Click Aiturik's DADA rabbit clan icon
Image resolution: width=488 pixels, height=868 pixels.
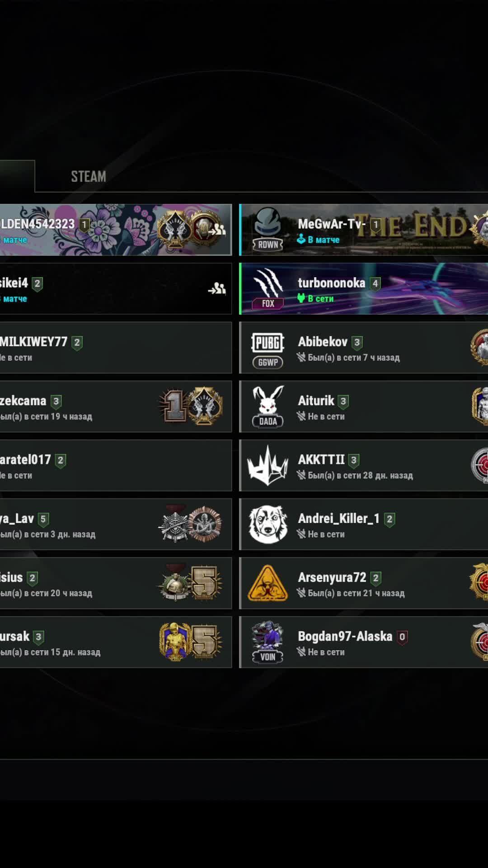pos(268,406)
